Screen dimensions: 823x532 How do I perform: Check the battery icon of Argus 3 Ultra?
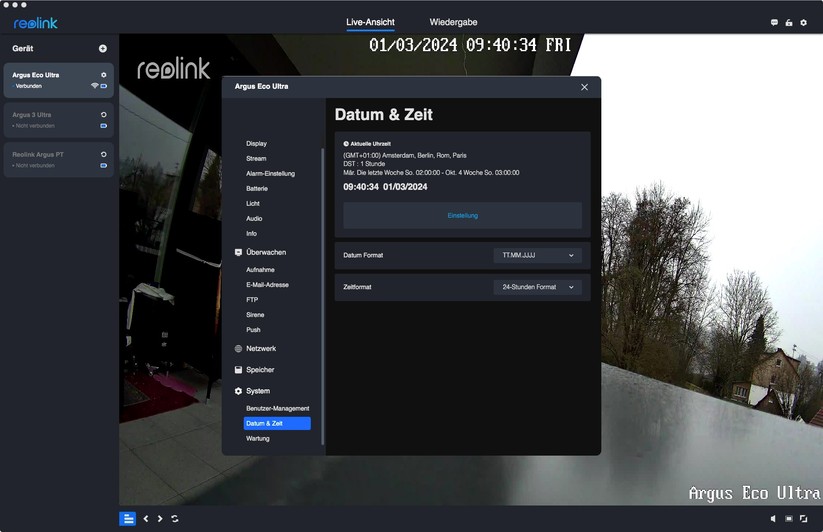pos(103,126)
